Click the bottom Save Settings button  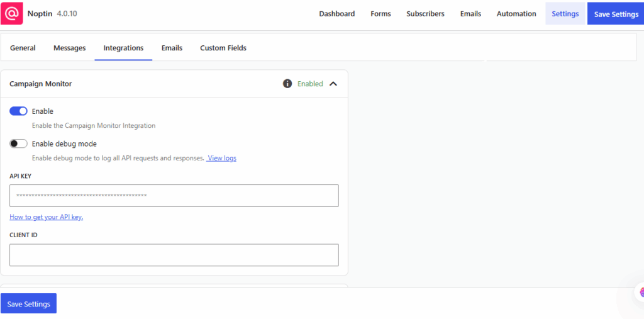pos(29,304)
